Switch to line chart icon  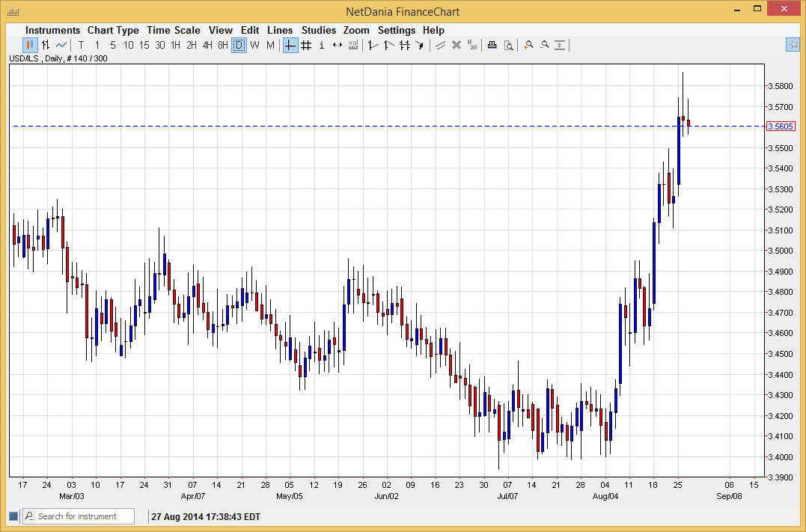coord(61,45)
